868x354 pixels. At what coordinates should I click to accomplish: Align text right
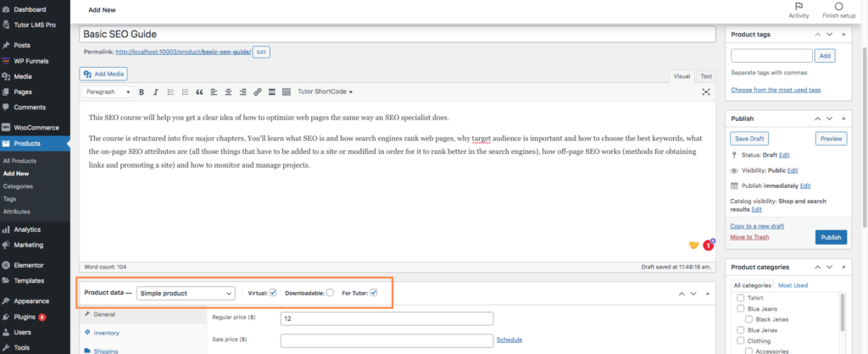pyautogui.click(x=242, y=91)
